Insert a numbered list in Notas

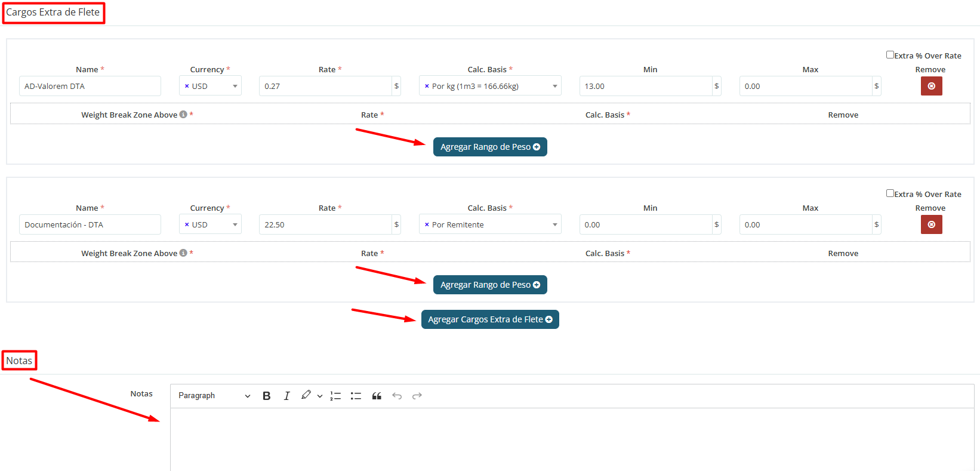pos(335,396)
